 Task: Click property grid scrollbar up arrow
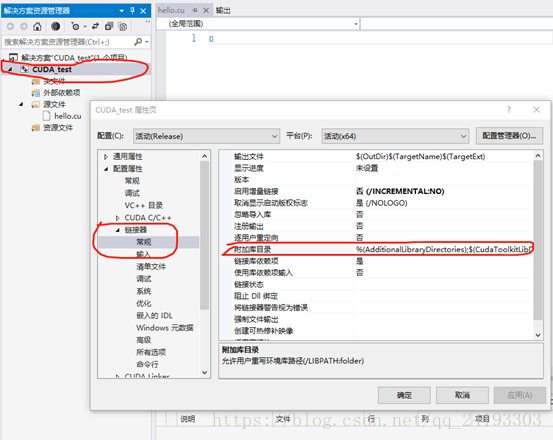click(538, 155)
